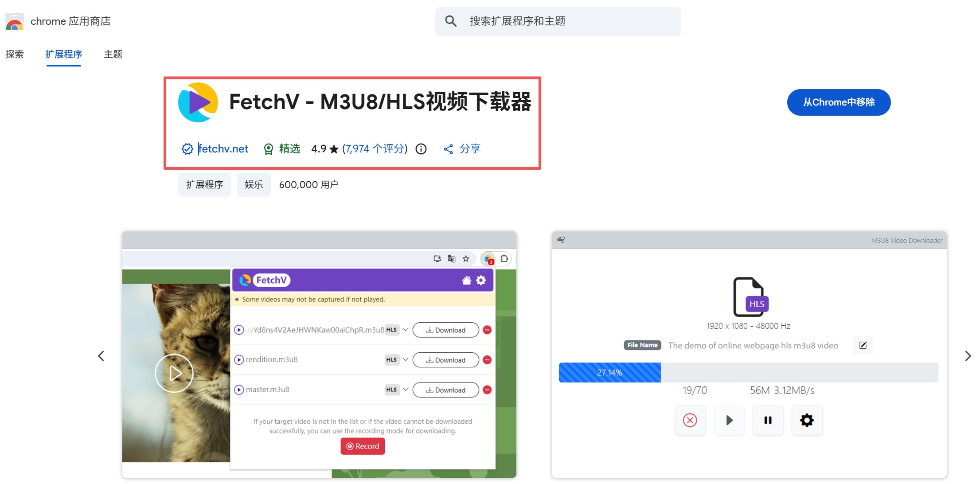
Task: Click the Chrome Web Store logo icon
Action: [x=15, y=21]
